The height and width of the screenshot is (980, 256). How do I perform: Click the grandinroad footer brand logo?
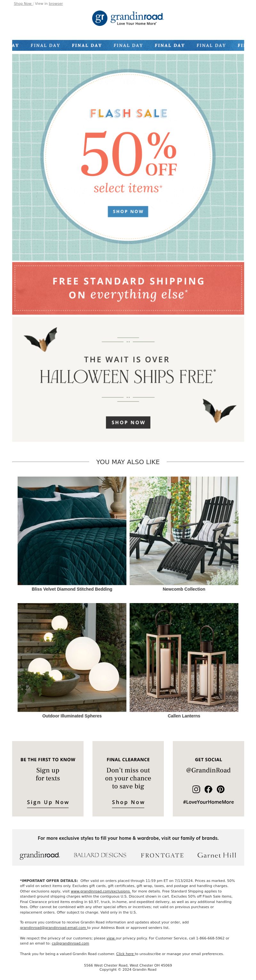(40, 855)
